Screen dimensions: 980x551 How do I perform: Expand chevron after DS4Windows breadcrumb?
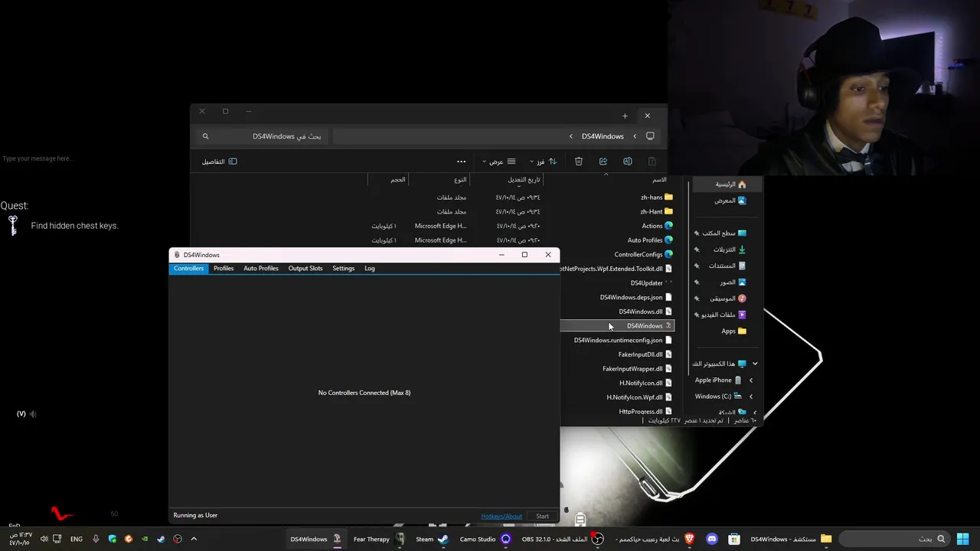[570, 136]
